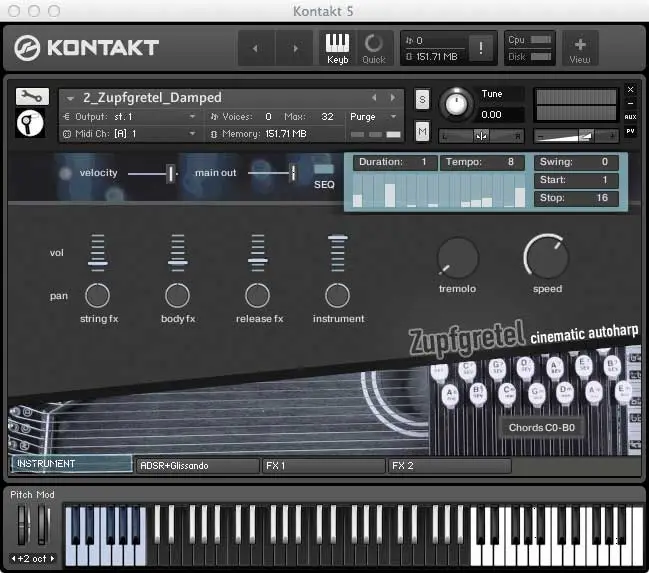Minimize instrument header with minus button
Viewport: 649px width, 573px height.
(x=630, y=103)
